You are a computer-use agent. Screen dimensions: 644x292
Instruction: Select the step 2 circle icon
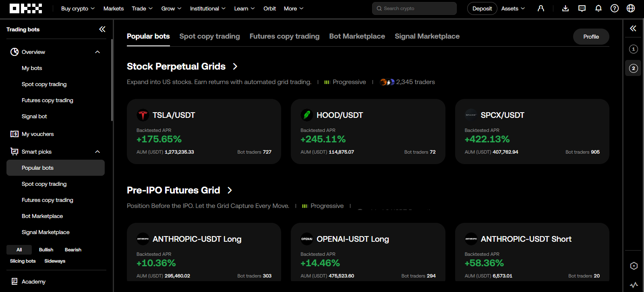pyautogui.click(x=634, y=68)
